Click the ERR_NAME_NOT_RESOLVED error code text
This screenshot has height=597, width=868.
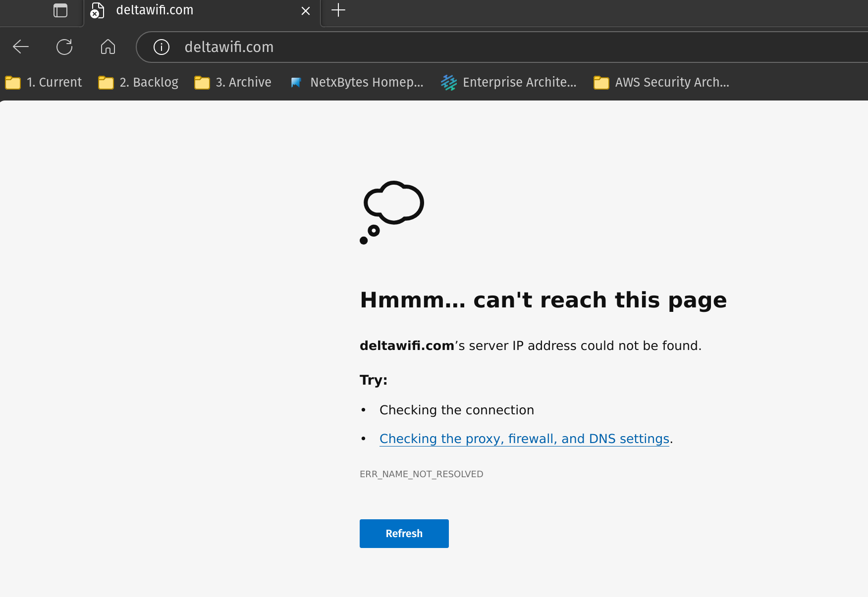pyautogui.click(x=421, y=474)
